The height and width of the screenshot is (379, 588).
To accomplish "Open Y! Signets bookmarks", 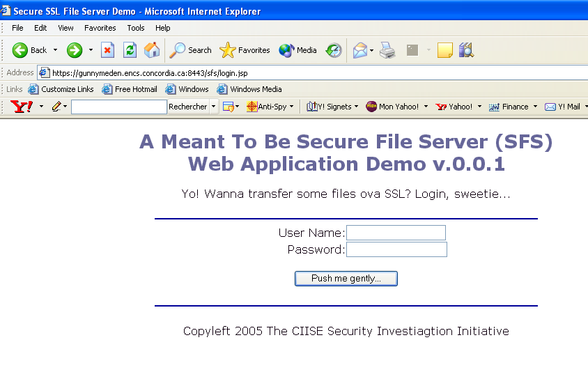I will (330, 107).
